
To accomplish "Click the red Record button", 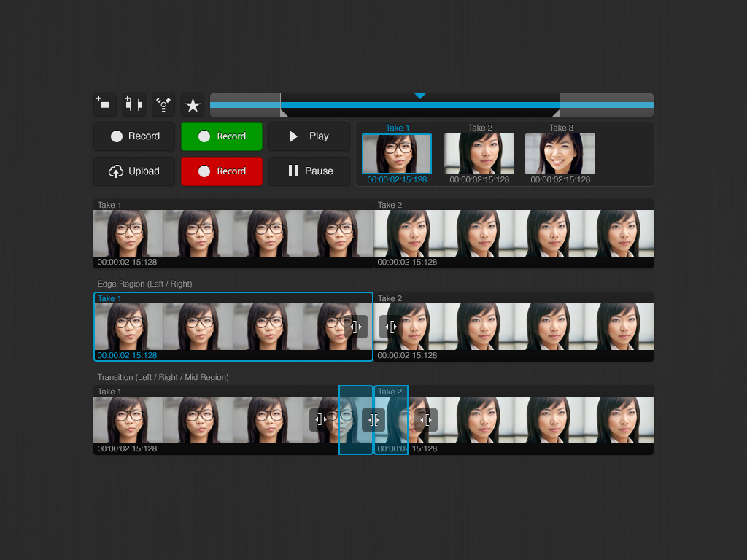I will tap(222, 171).
